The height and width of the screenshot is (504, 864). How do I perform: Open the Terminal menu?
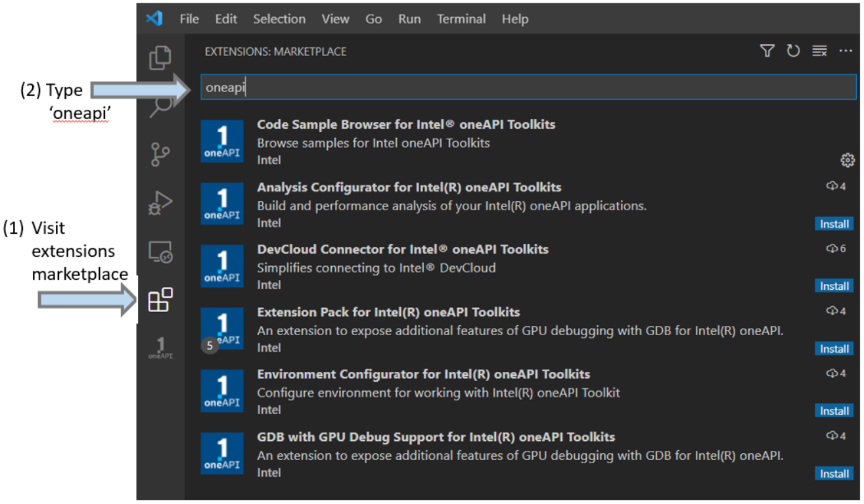click(461, 19)
